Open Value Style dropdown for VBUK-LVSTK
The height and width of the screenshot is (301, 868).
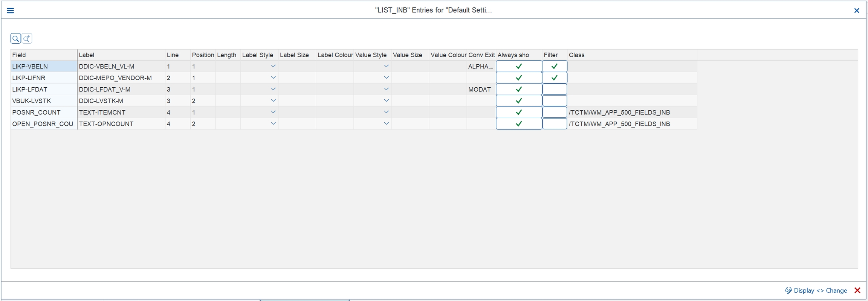point(386,101)
